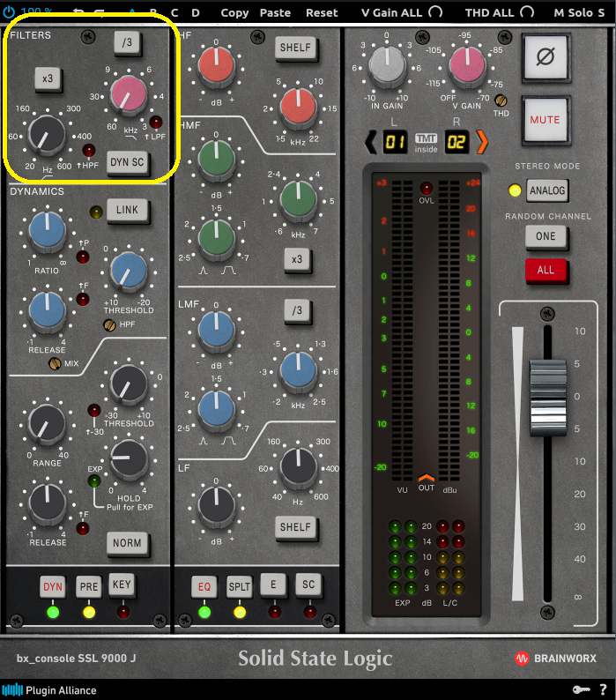Select preset slot D

coord(196,12)
